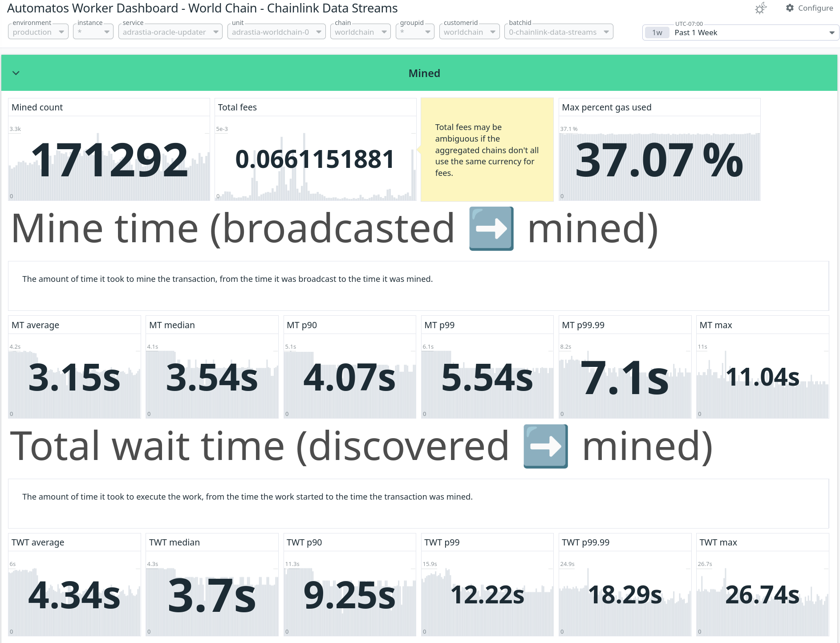Select the 1w quick time range chip
The image size is (840, 643).
657,32
